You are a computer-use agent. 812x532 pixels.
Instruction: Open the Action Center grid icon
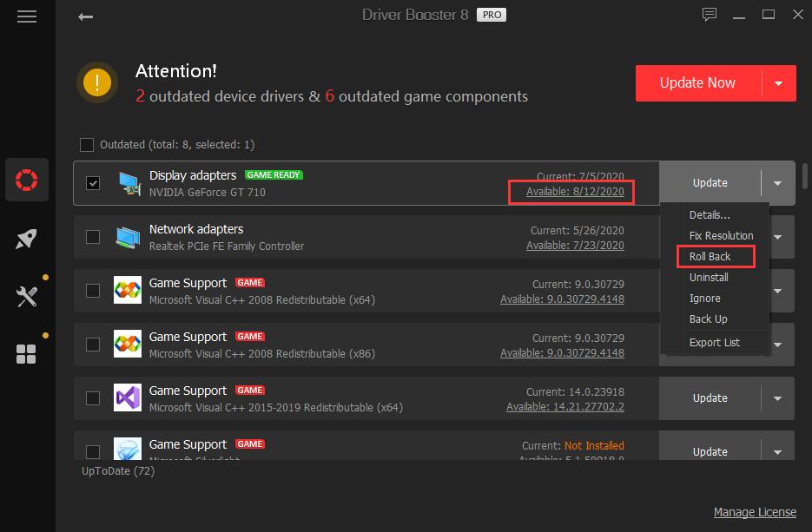coord(26,354)
